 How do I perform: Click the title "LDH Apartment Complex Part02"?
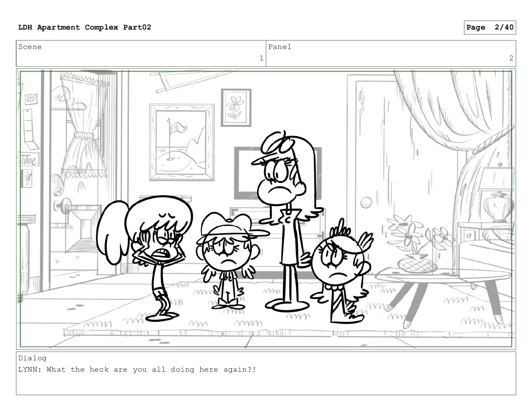click(85, 27)
